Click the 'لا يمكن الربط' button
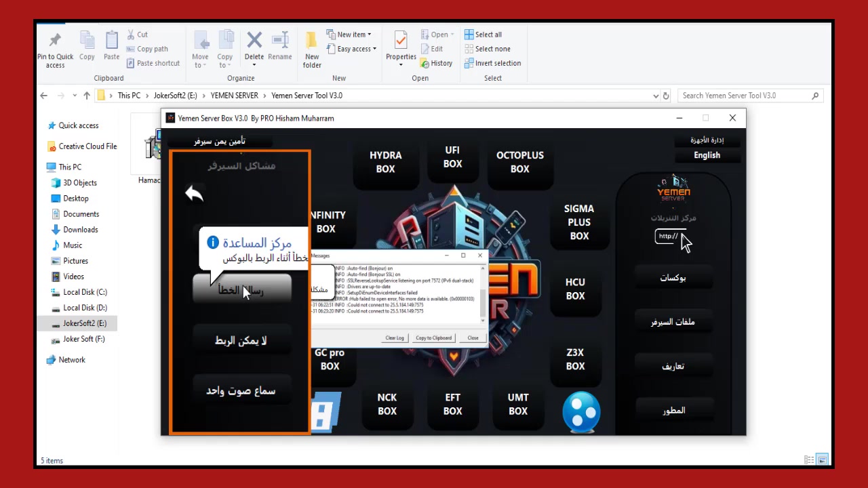 (241, 340)
